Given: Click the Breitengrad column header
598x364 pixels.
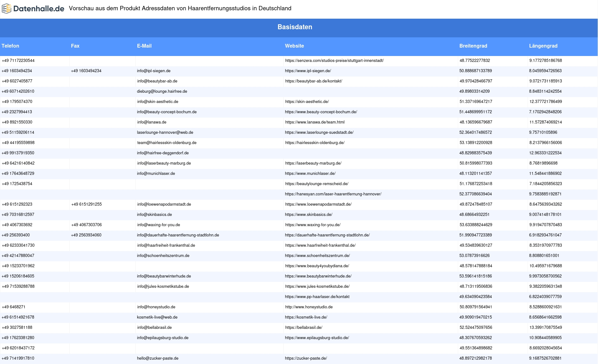Looking at the screenshot, I should point(473,46).
